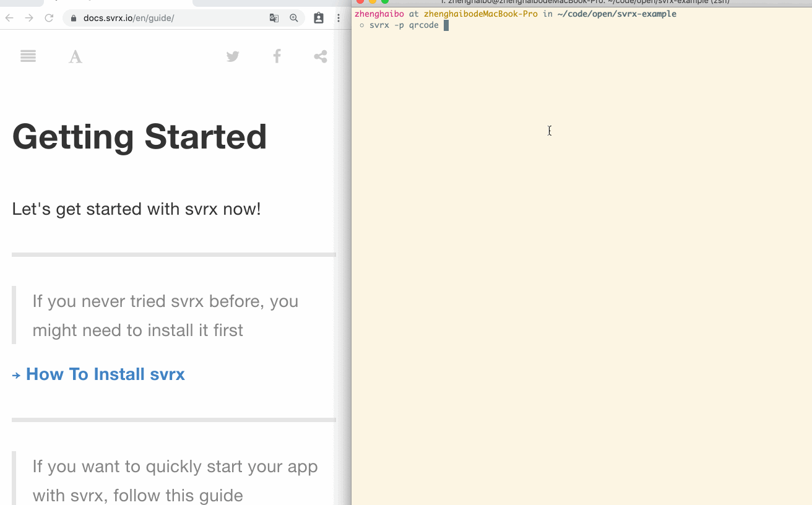
Task: Click the zoom magnifier icon in address bar
Action: coord(294,18)
